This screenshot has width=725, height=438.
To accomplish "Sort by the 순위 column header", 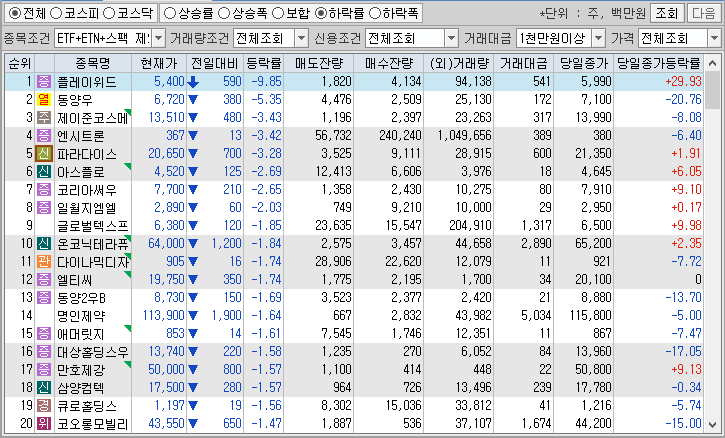I will (x=19, y=63).
